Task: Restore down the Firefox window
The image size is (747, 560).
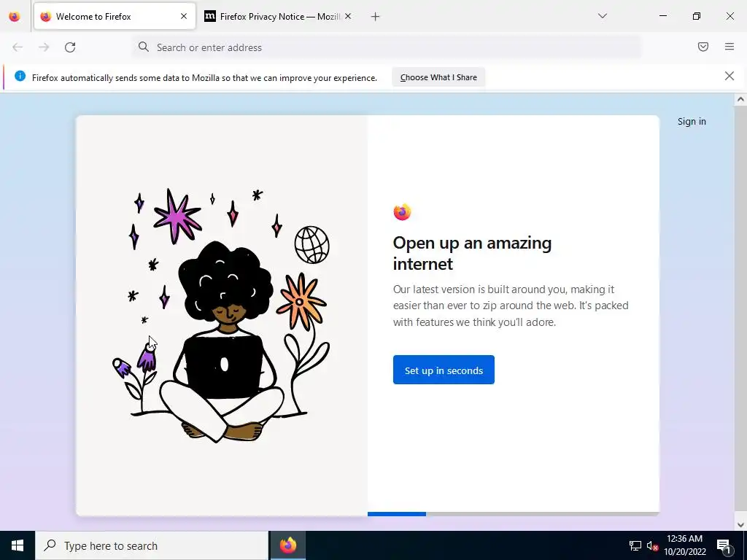Action: [697, 16]
